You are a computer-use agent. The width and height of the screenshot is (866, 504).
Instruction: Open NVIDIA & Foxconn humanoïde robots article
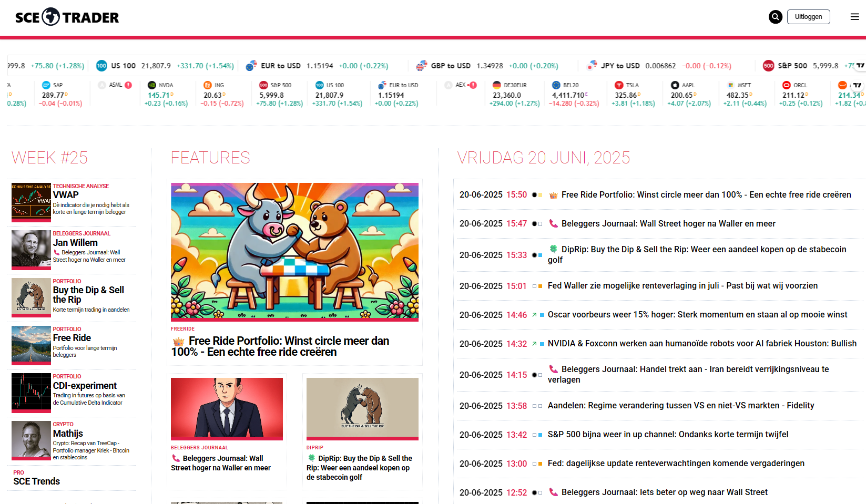(702, 343)
